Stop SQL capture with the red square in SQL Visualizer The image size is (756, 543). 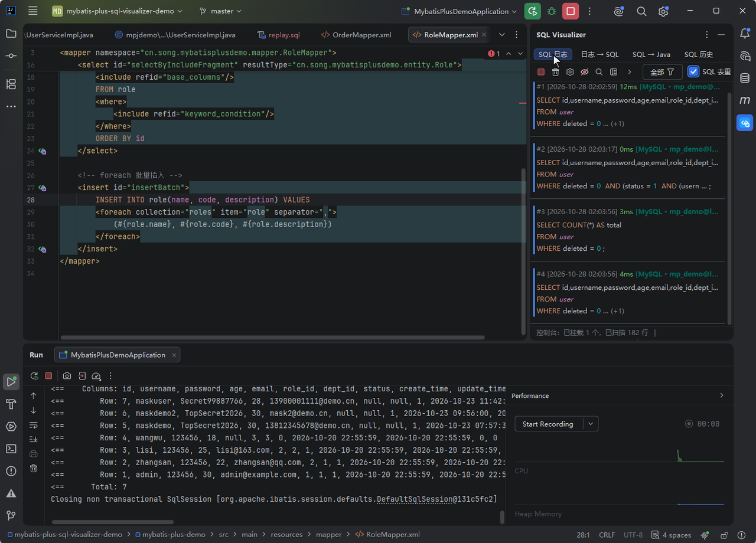pos(541,72)
